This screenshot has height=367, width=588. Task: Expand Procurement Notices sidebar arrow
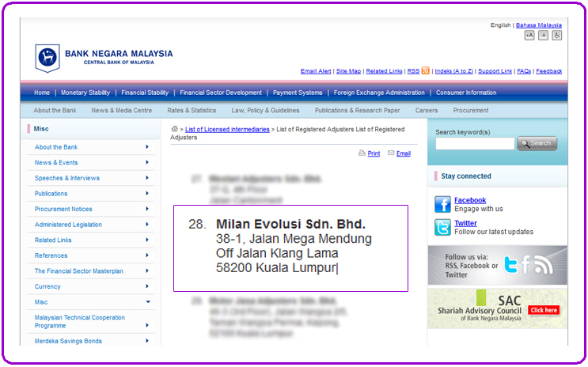[x=147, y=209]
